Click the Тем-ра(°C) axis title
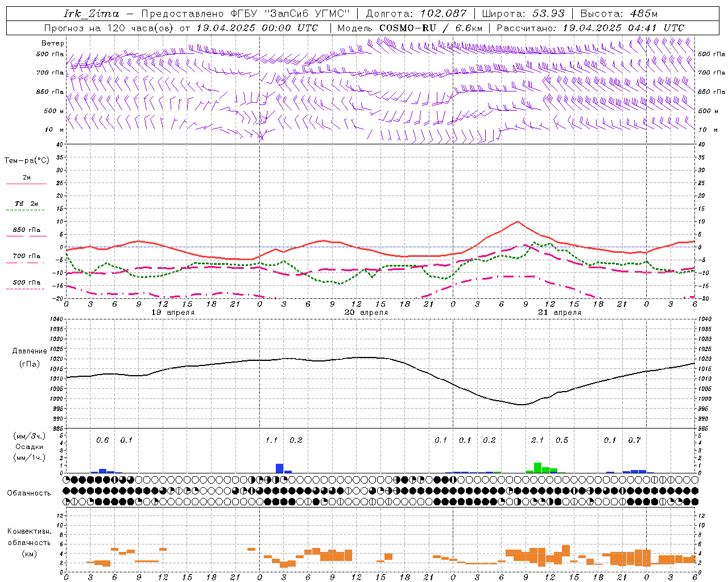The height and width of the screenshot is (582, 728). coord(27,161)
